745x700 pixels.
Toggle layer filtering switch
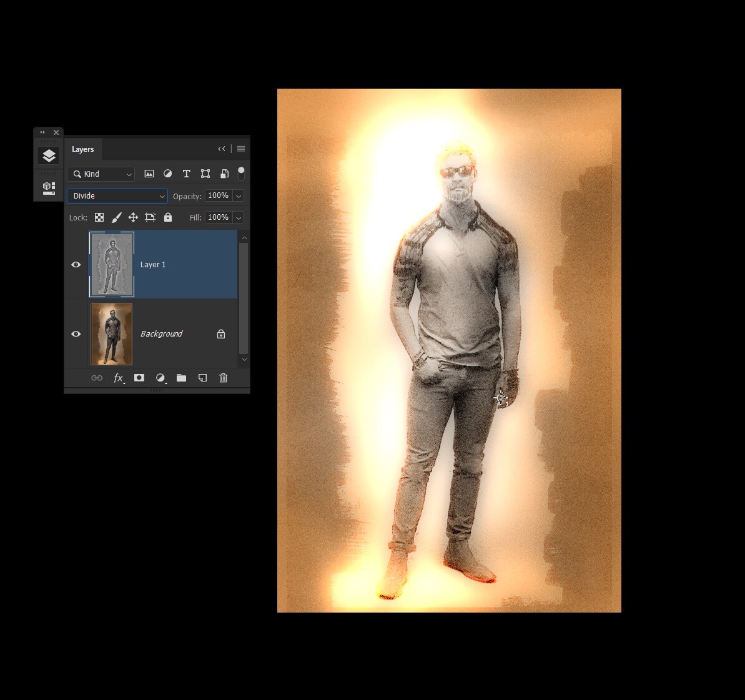coord(241,174)
